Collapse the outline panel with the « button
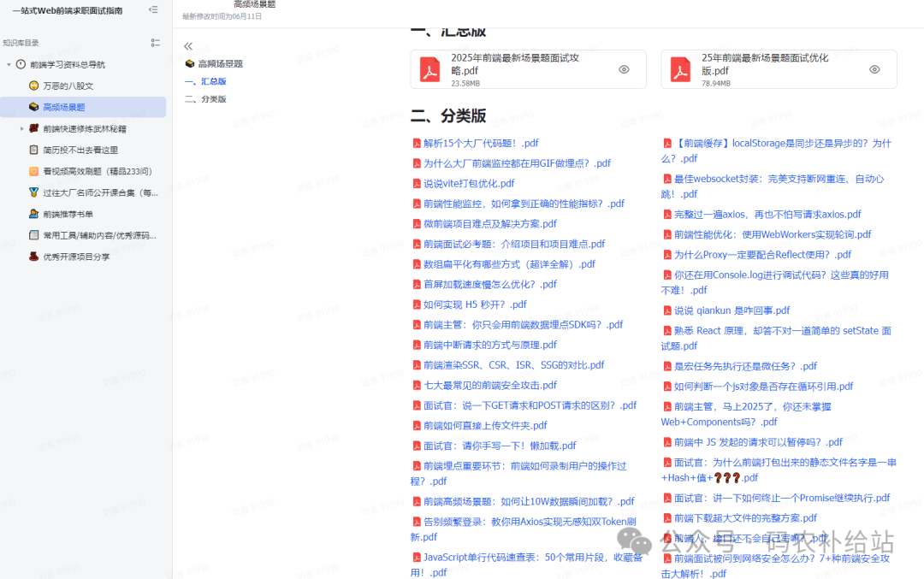Viewport: 924px width, 579px height. (x=188, y=46)
